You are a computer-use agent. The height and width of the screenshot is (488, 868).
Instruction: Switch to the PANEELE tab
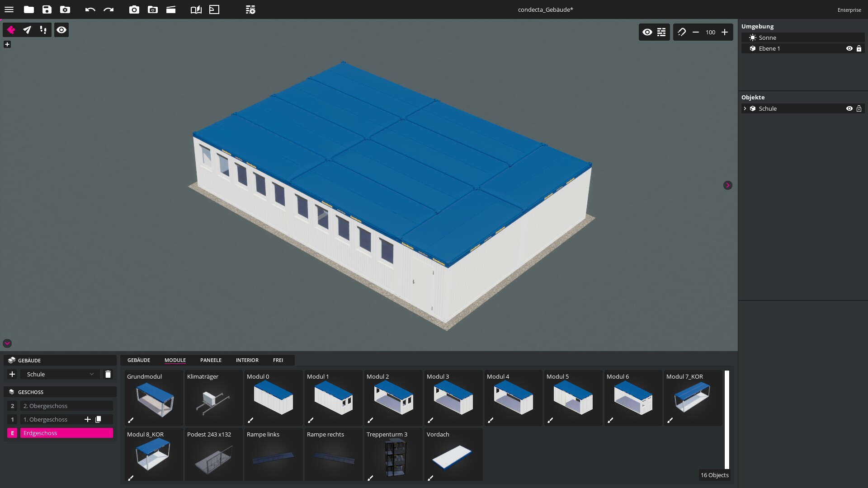[211, 360]
